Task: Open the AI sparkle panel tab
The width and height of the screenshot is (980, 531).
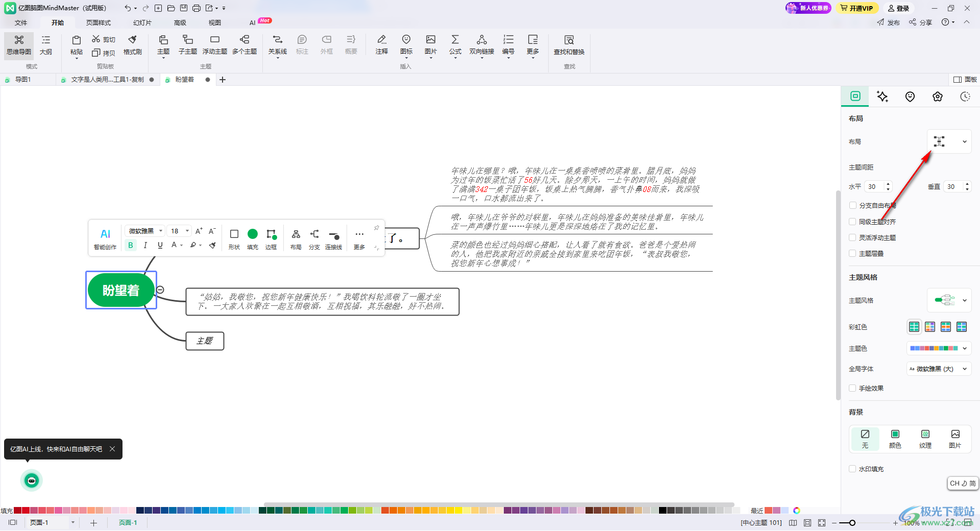Action: 883,96
